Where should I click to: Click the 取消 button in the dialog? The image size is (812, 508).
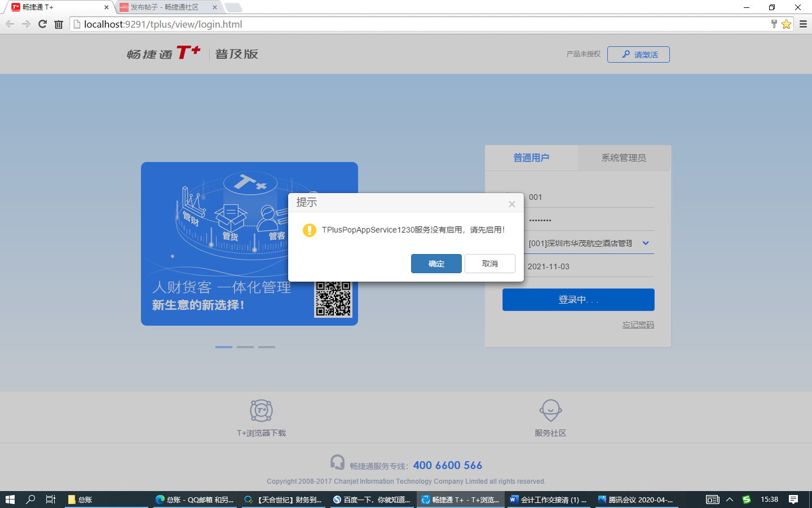click(x=489, y=264)
